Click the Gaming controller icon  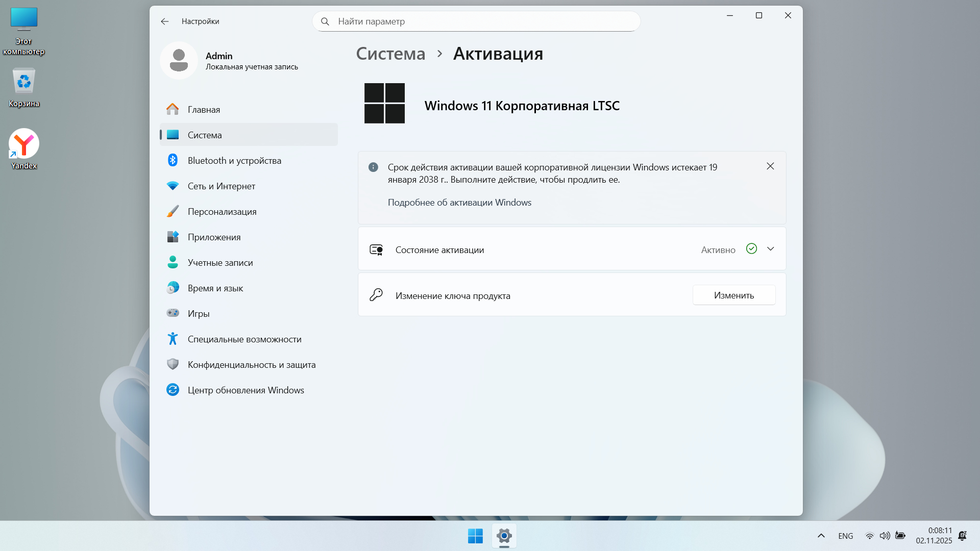point(173,313)
